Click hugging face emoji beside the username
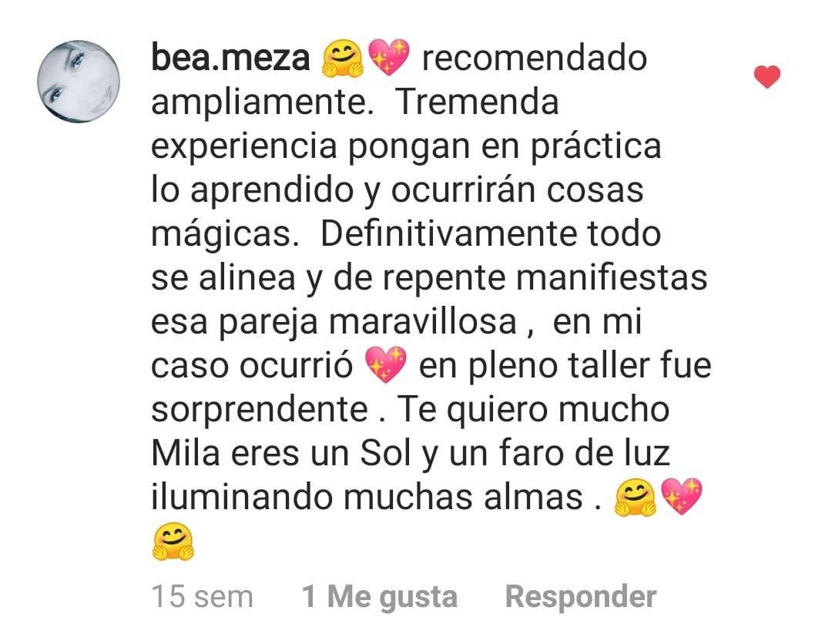 [343, 59]
